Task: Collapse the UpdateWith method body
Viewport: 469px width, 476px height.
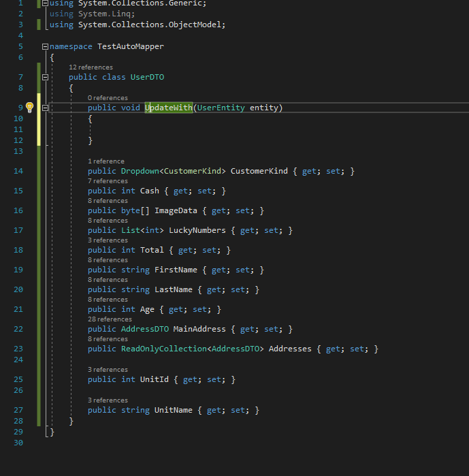Action: [45, 108]
